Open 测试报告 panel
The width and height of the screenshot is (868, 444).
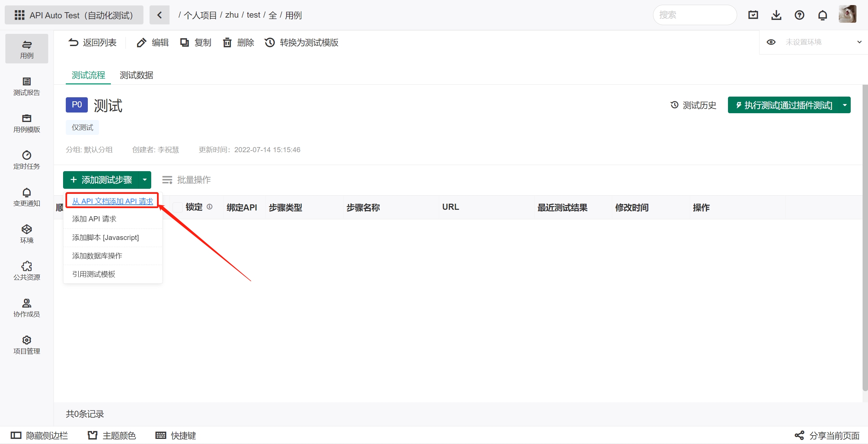click(x=26, y=86)
